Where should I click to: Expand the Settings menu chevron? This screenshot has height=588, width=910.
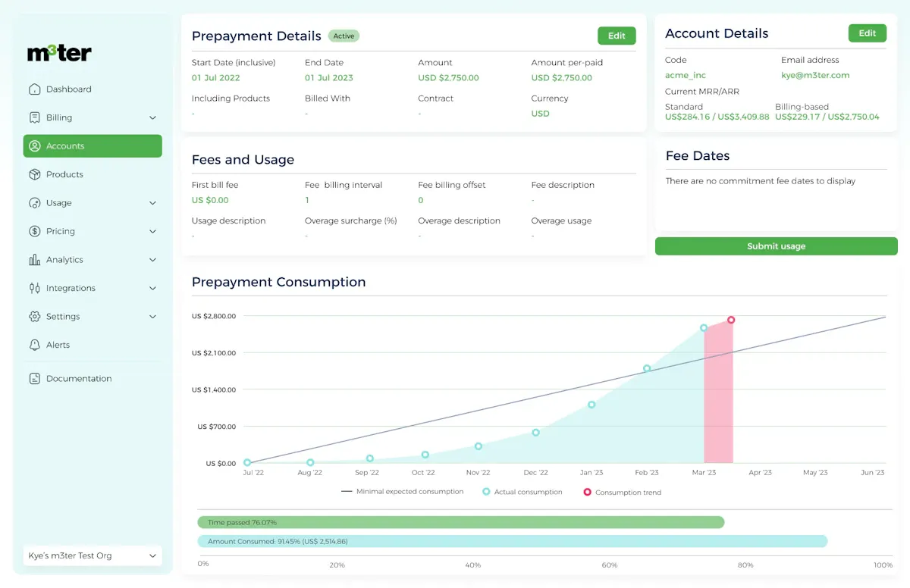(152, 317)
